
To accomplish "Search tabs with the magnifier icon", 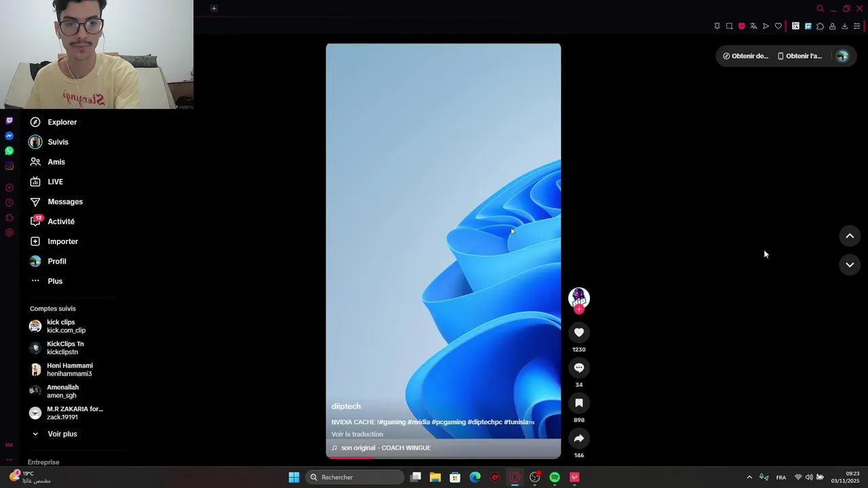I will (x=820, y=9).
